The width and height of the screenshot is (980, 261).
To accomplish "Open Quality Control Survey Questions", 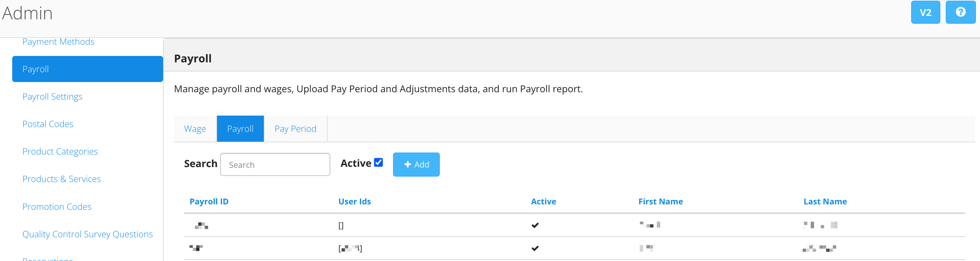I will click(87, 234).
